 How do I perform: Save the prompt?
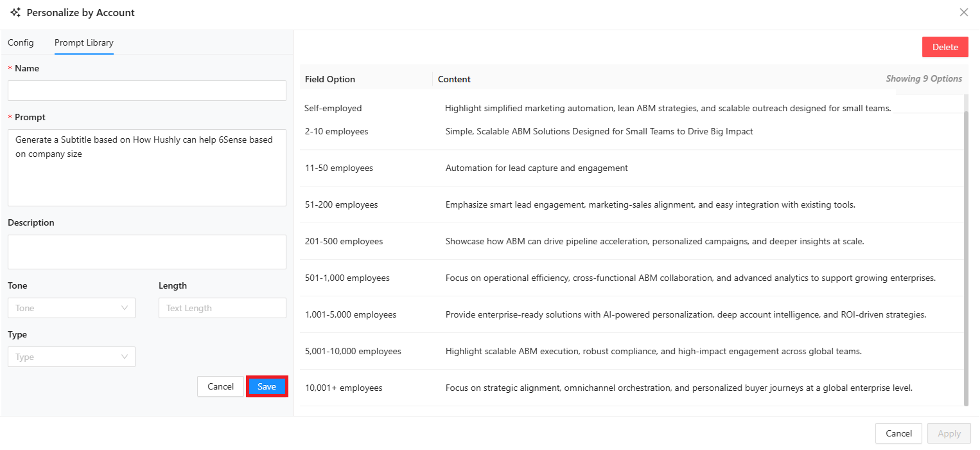coord(267,386)
